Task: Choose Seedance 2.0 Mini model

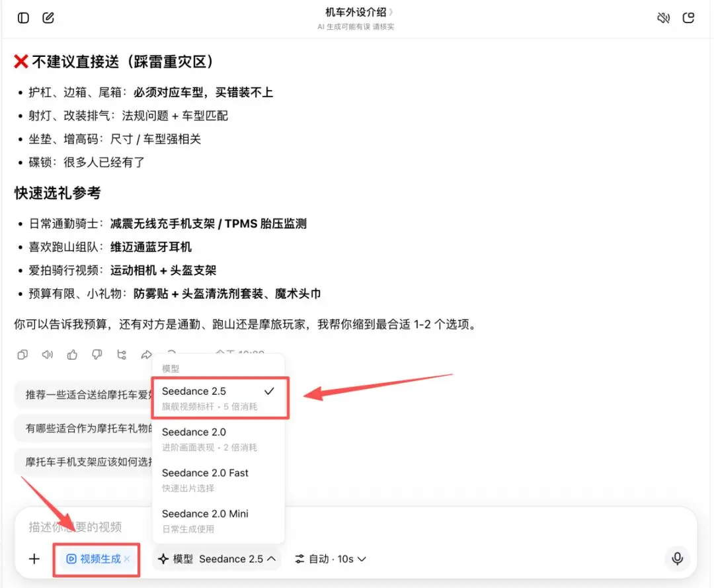Action: 219,521
